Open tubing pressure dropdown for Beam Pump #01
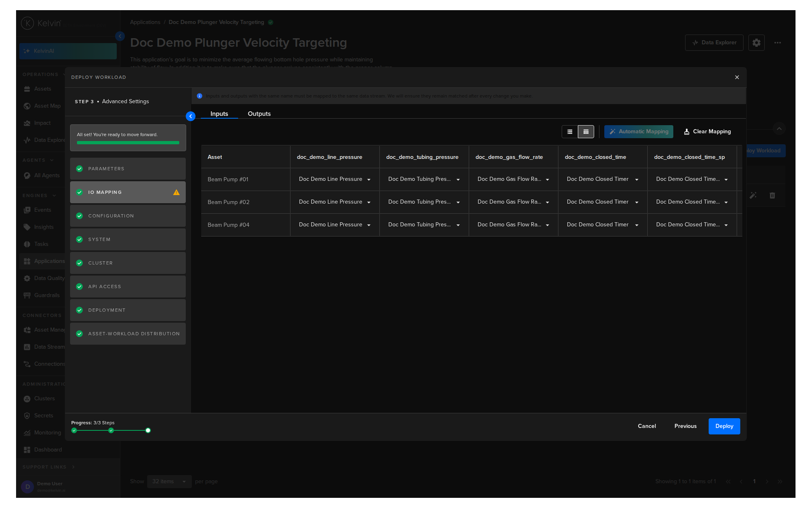 click(x=424, y=179)
